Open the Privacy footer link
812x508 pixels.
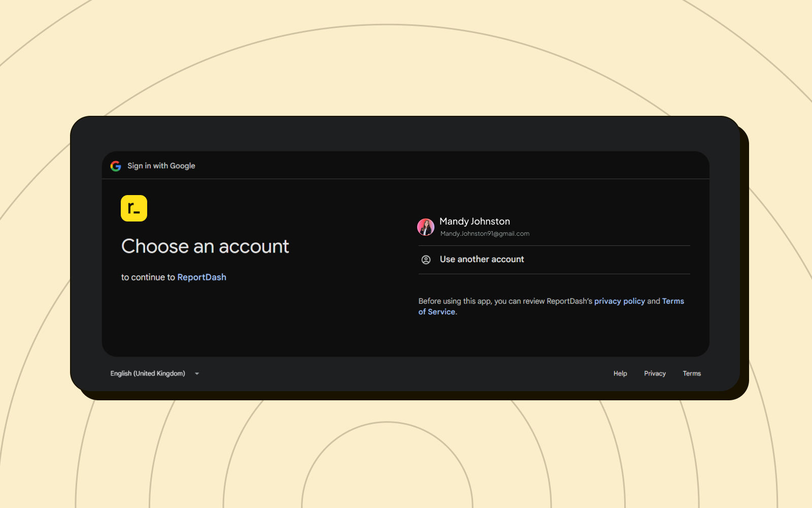(x=655, y=373)
